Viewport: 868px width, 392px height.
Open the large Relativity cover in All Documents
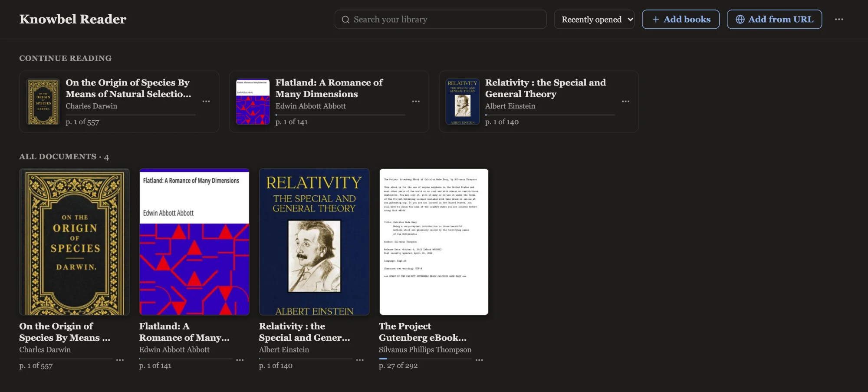click(314, 242)
